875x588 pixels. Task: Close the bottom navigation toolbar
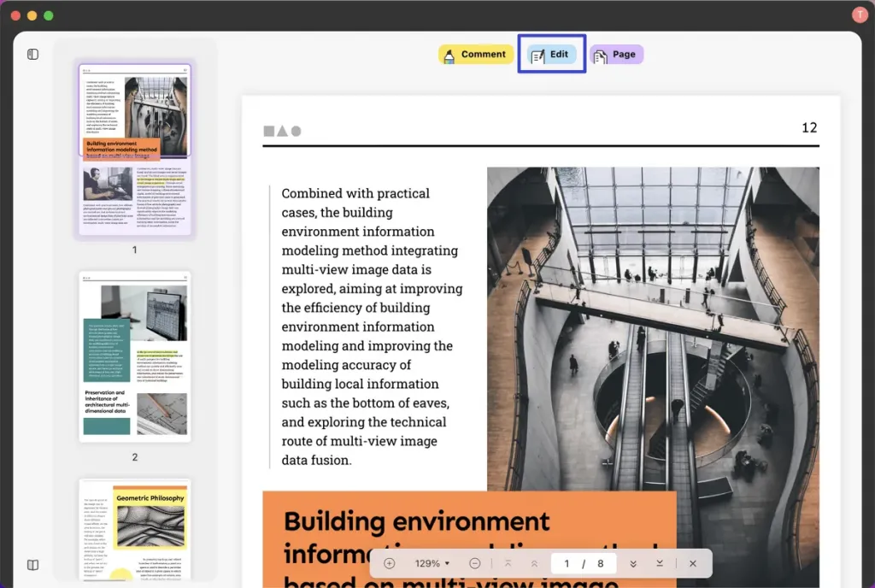point(692,563)
